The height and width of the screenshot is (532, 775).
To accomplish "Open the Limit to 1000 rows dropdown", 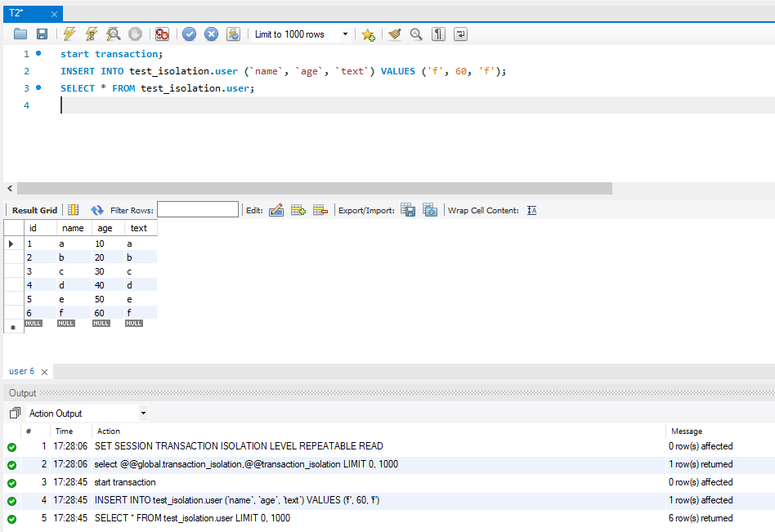I will tap(301, 34).
